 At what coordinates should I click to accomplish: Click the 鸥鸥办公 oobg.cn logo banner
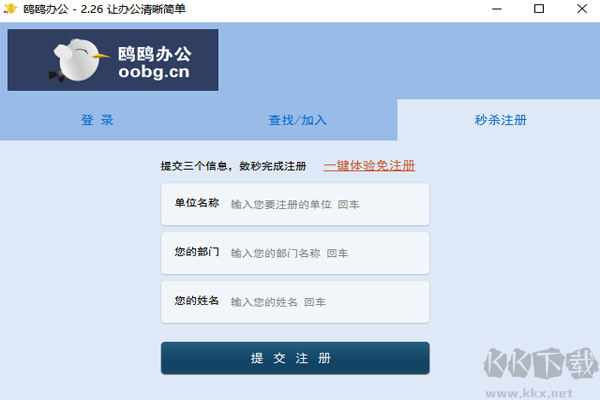113,60
